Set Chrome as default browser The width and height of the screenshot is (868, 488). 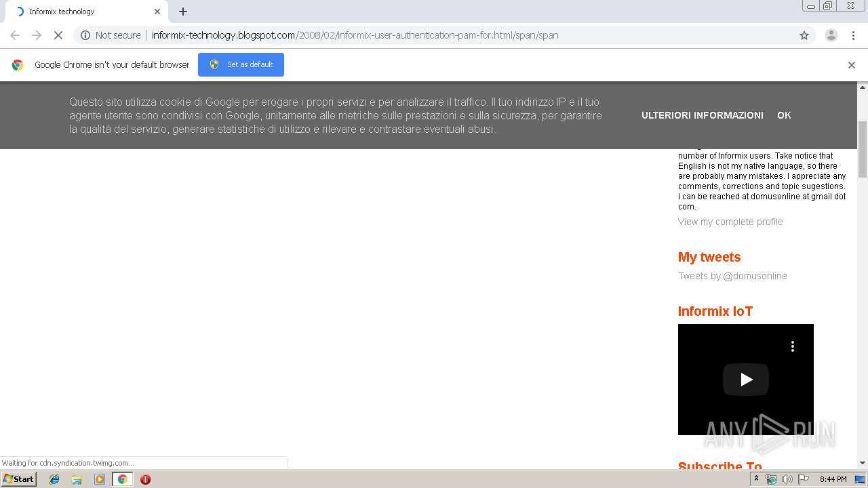point(241,64)
